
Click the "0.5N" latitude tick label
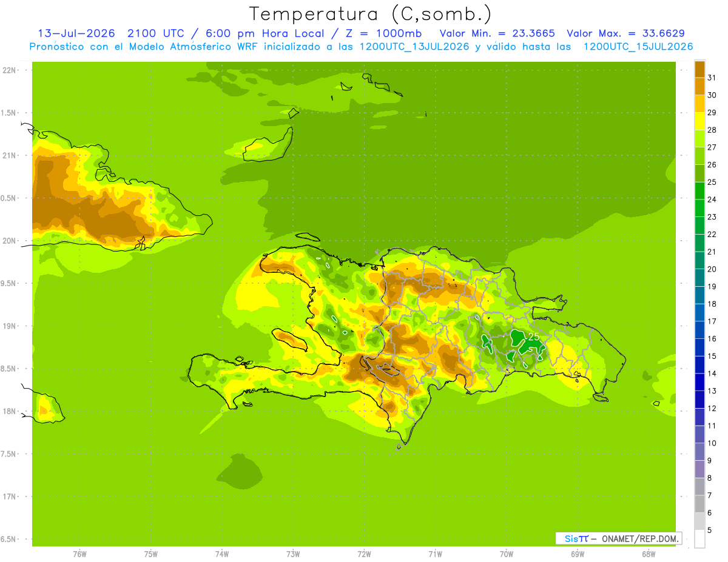point(8,198)
